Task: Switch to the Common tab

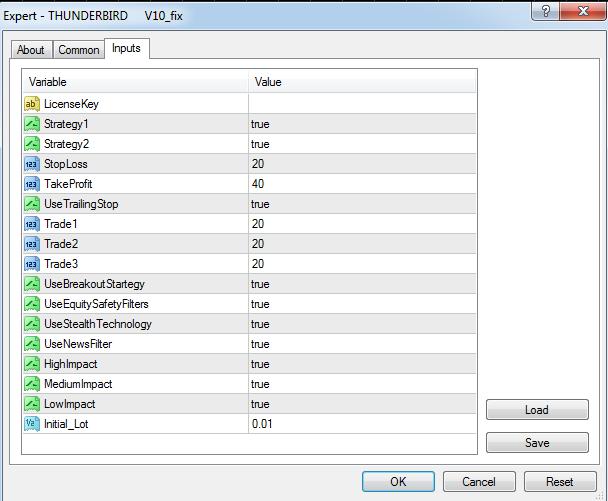Action: (79, 50)
